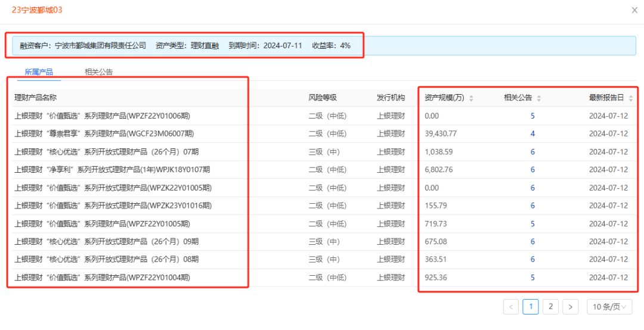This screenshot has width=644, height=330.
Task: Click asset value 1,038.59
Action: (x=439, y=152)
